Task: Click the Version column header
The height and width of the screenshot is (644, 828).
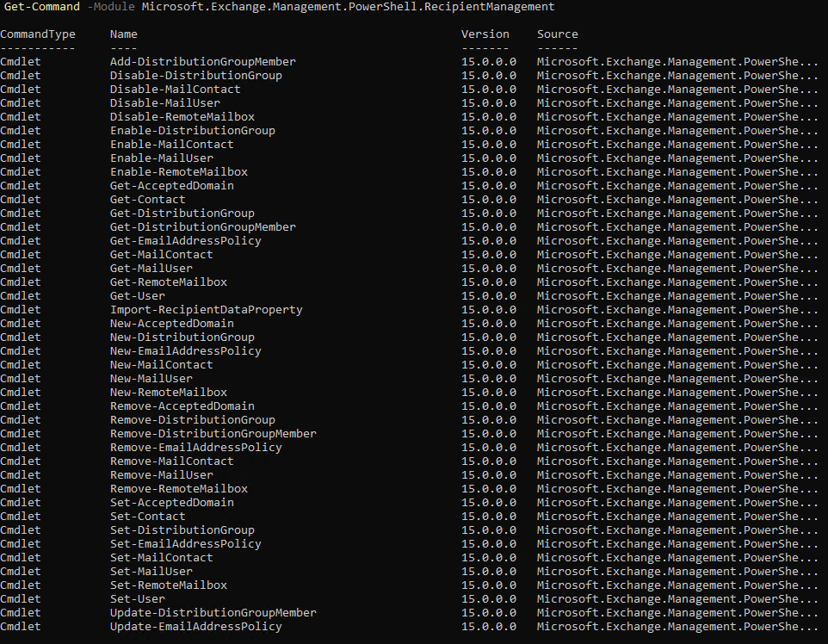Action: point(485,34)
